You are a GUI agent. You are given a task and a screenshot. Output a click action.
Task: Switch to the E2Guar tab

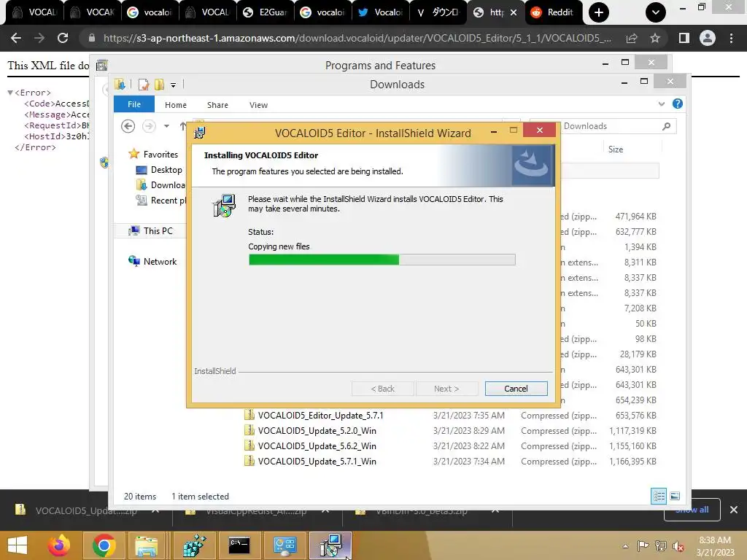click(x=266, y=12)
